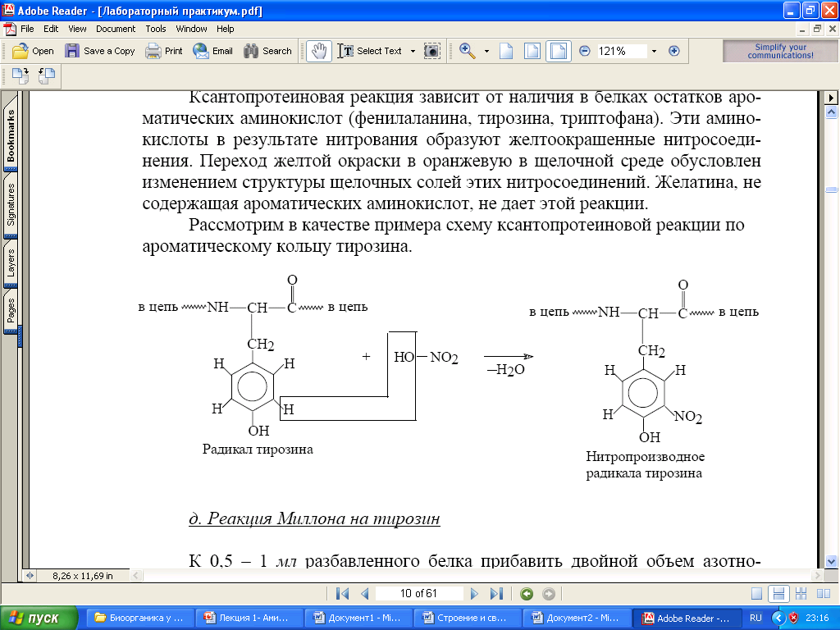This screenshot has height=630, width=840.
Task: Set Actual Size page view
Action: click(506, 51)
